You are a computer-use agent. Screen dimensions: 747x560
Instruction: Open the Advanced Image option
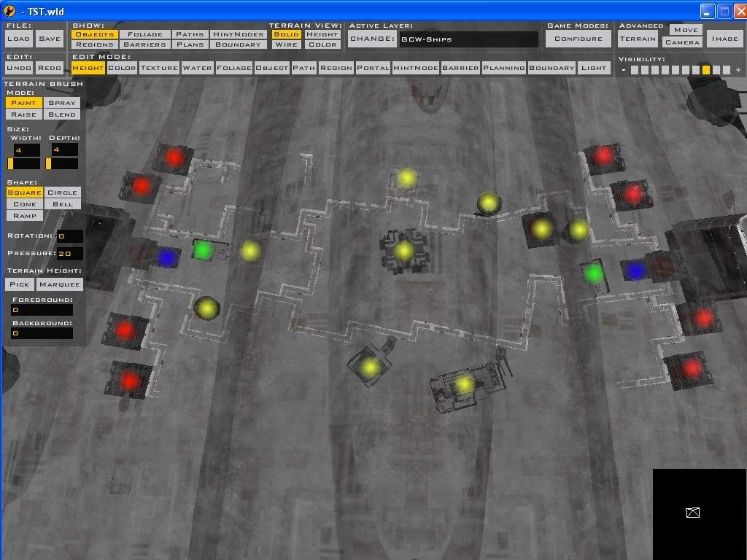point(724,39)
